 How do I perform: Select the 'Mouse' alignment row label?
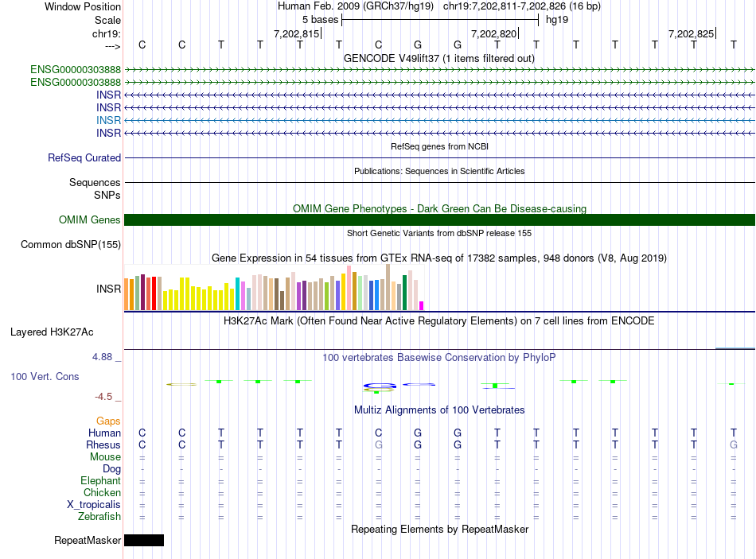(105, 457)
